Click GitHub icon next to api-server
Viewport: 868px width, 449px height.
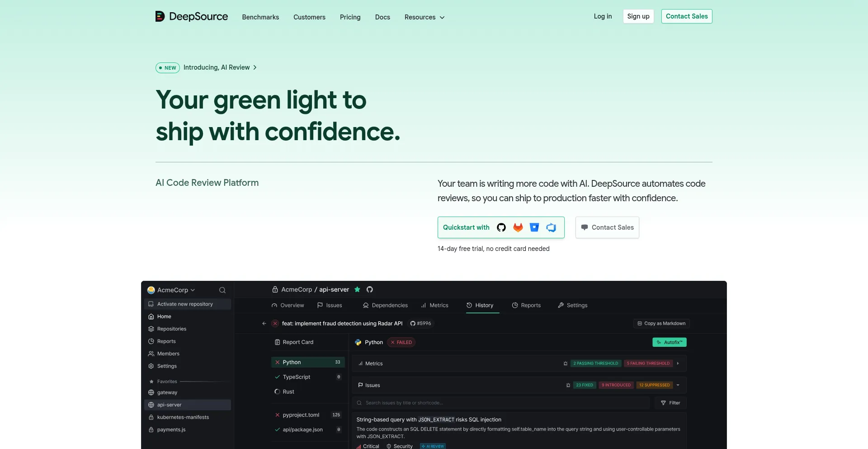369,289
